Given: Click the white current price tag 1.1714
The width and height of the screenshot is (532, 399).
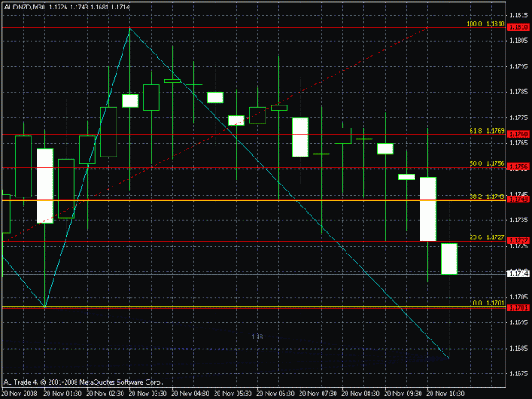Looking at the screenshot, I should tap(518, 273).
